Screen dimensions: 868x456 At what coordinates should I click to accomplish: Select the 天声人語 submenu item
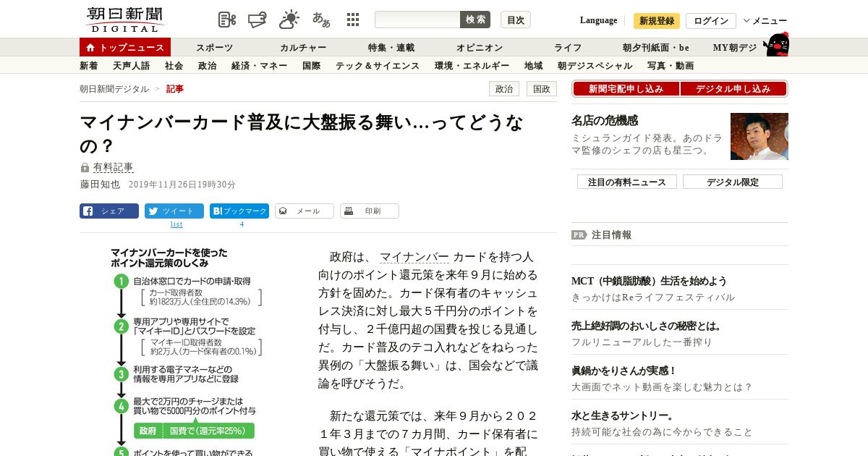tap(132, 66)
